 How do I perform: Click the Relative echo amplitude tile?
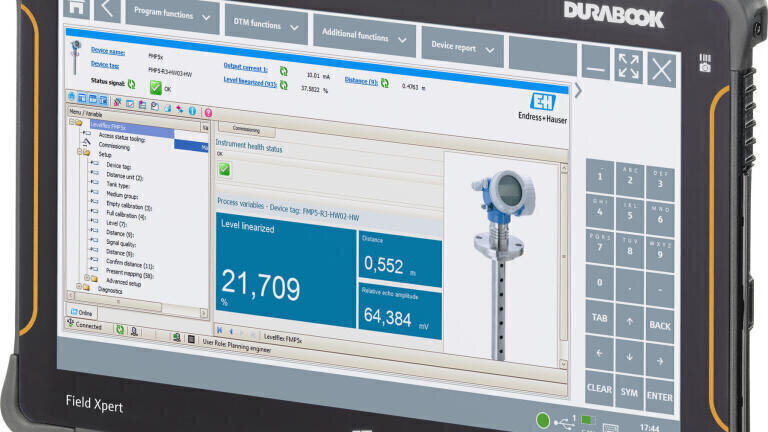(400, 312)
